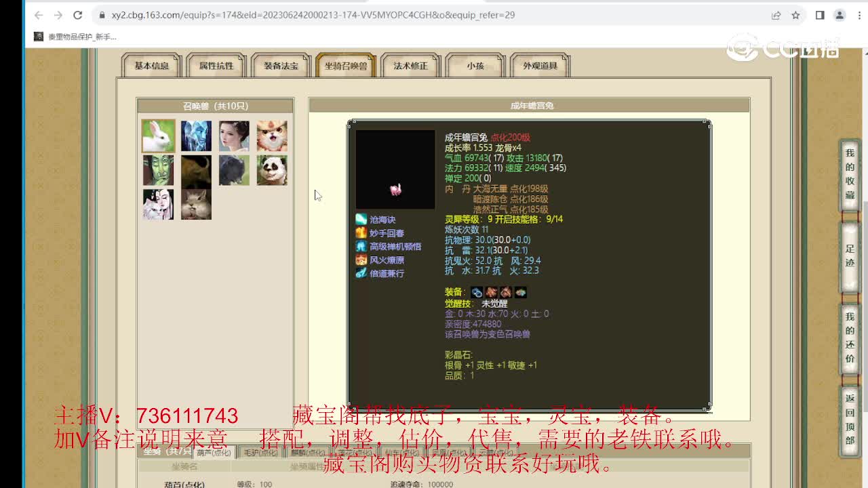Go forward in browser history
The height and width of the screenshot is (488, 868).
click(x=58, y=15)
